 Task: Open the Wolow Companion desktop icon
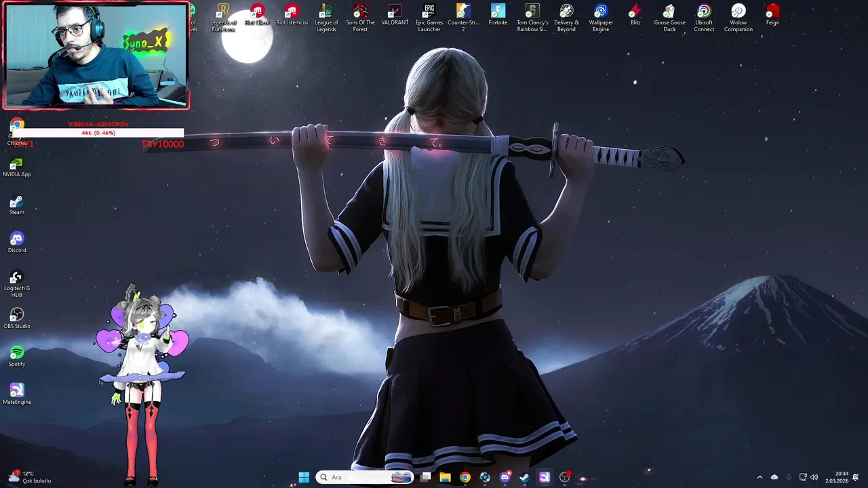[x=738, y=18]
